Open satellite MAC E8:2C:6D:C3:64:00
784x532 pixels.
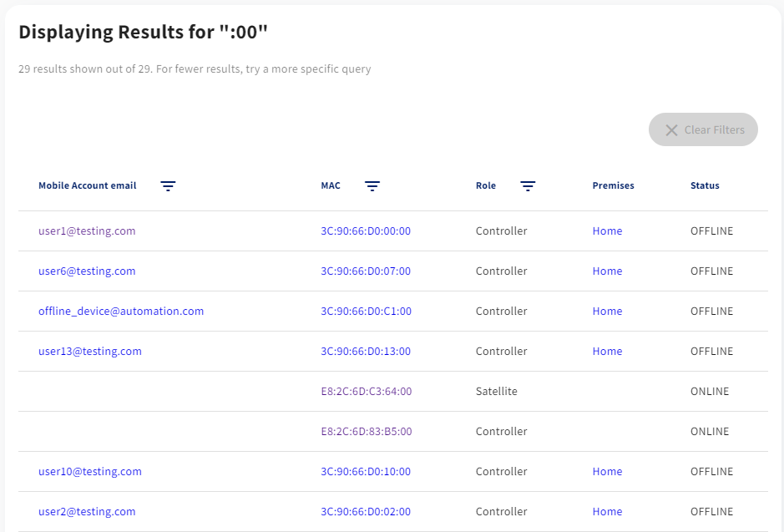[367, 392]
